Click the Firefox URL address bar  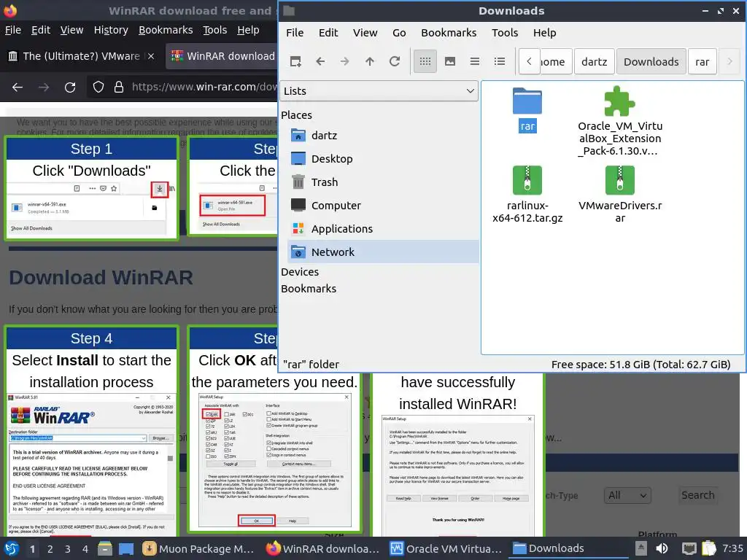point(204,87)
